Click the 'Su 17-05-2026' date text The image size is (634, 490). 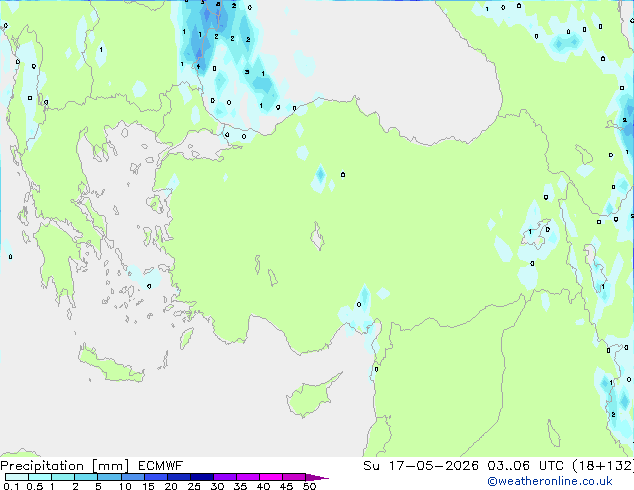(x=421, y=466)
